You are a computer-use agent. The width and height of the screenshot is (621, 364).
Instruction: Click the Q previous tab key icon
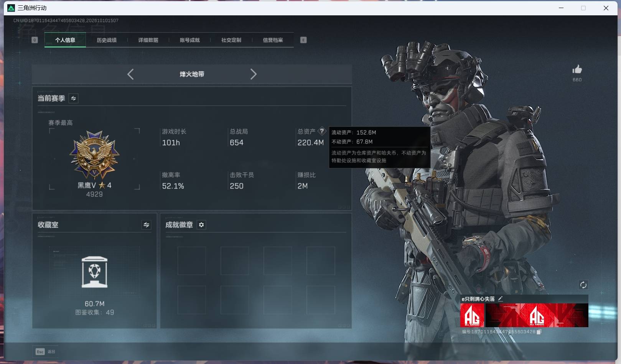35,40
